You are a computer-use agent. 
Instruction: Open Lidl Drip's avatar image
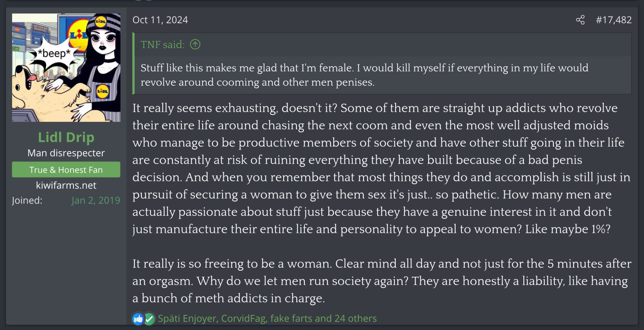(x=66, y=68)
